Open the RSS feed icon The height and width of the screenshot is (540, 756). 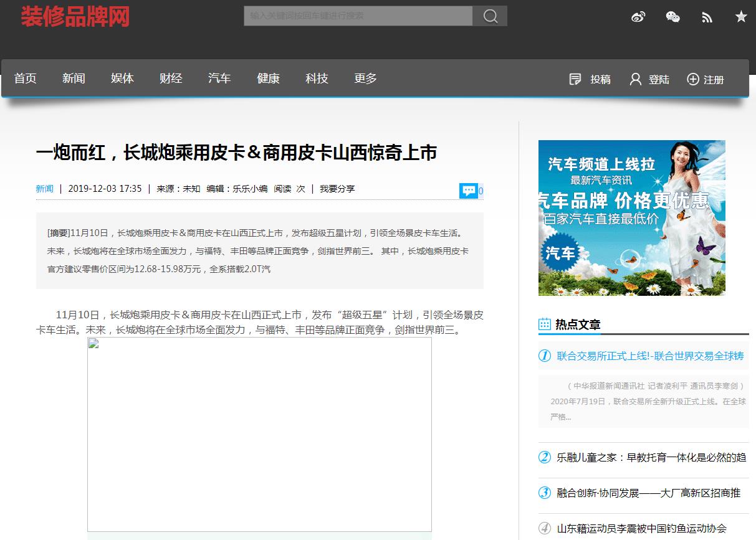(707, 17)
